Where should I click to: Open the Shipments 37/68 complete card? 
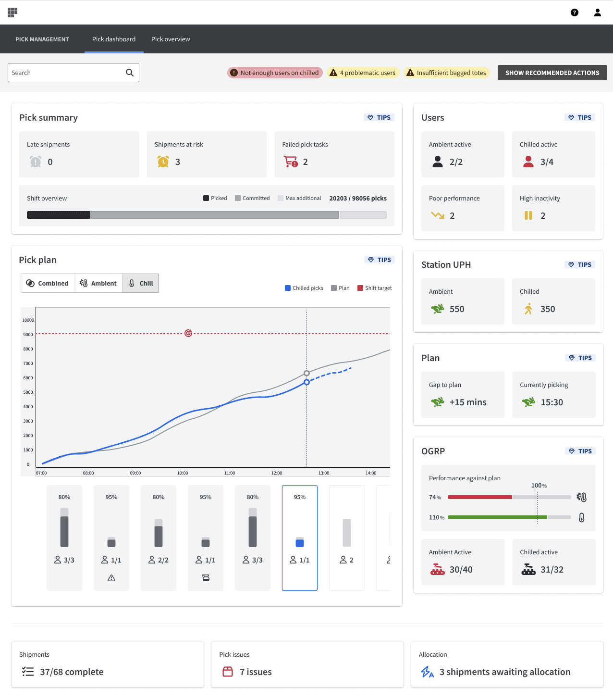[108, 664]
